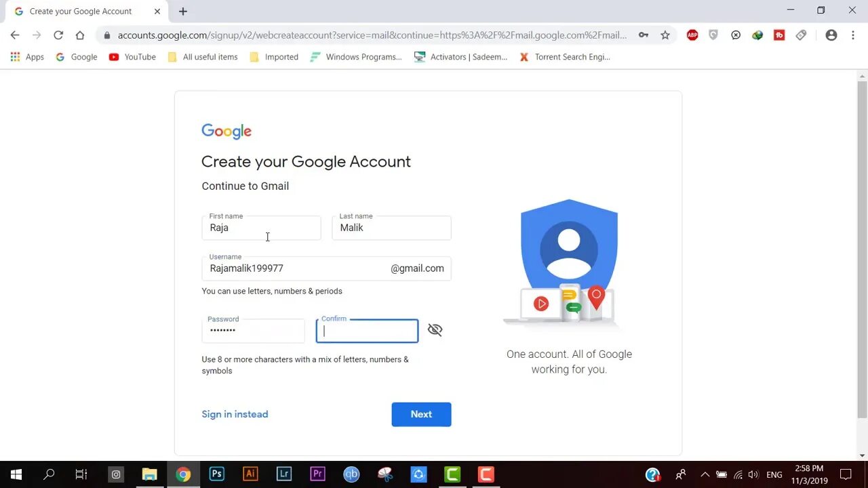Open the help question mark tray icon
868x488 pixels.
tap(652, 474)
